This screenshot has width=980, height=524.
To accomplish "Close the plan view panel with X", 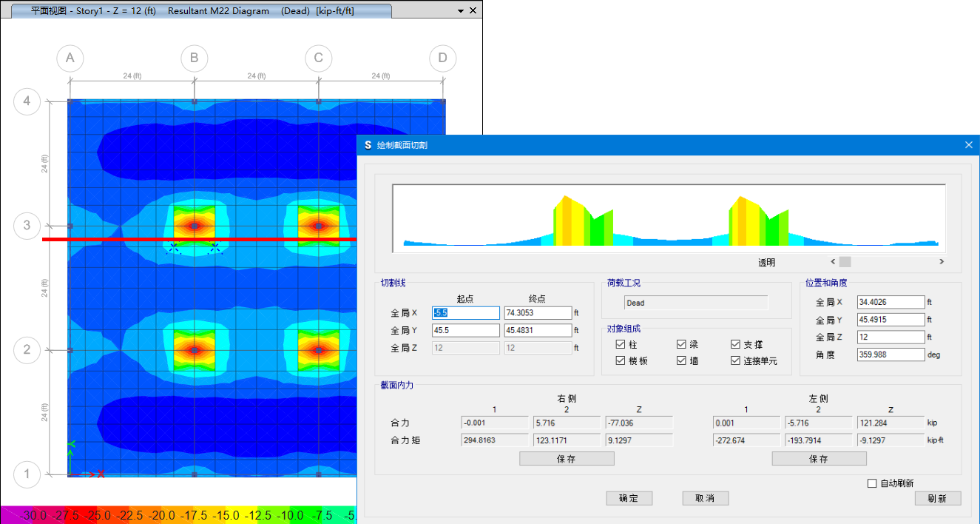I will pos(473,11).
